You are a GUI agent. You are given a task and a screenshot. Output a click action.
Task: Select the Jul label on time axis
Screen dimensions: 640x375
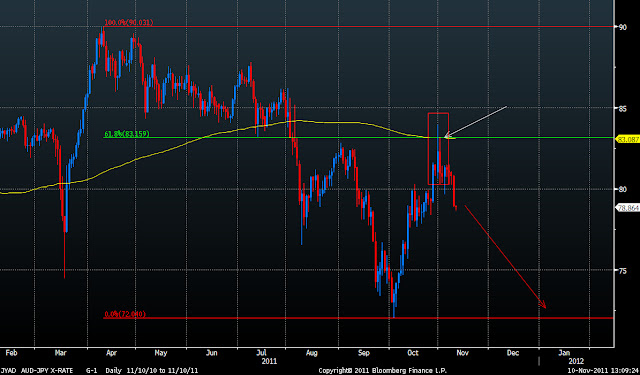point(261,352)
